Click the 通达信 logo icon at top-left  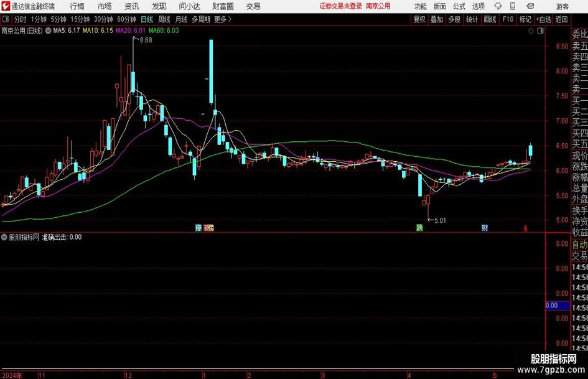pyautogui.click(x=6, y=6)
